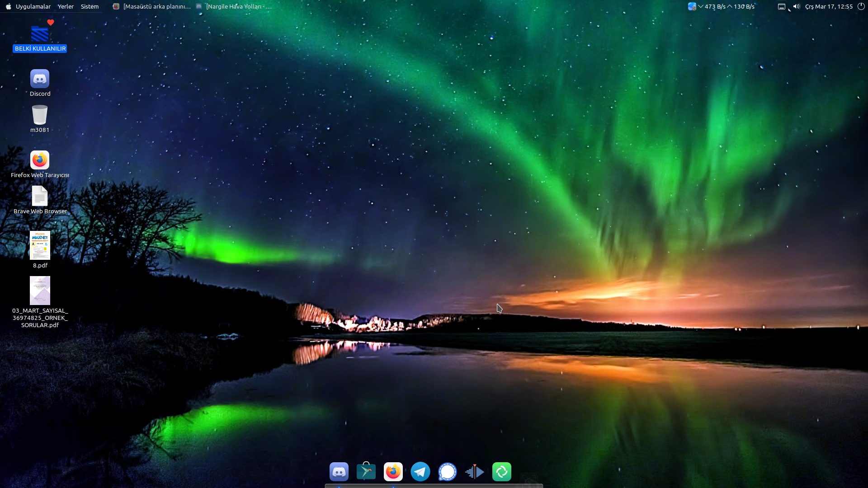Select the BELKİ KULLANILIR desktop folder
Screen dimensions: 868x488
pyautogui.click(x=40, y=34)
